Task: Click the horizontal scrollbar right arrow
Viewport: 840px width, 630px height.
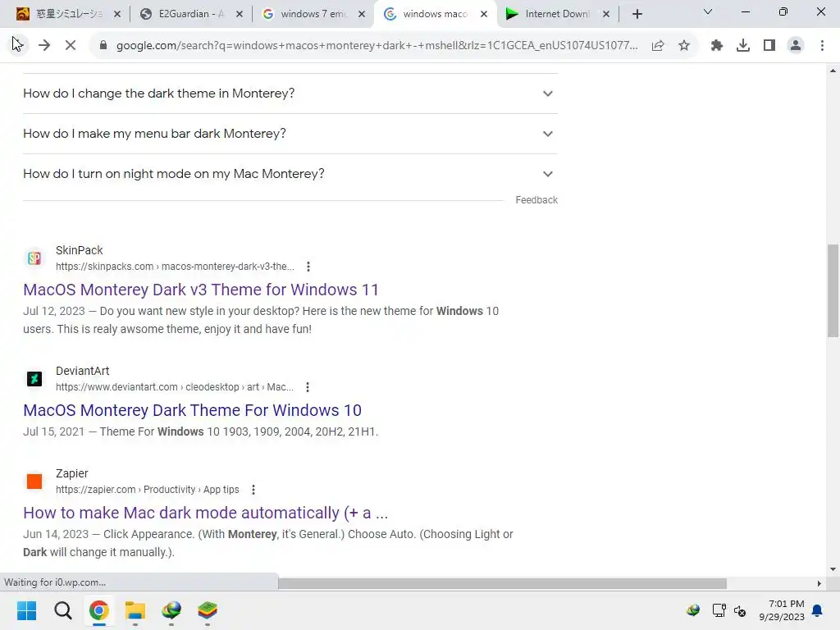Action: (x=819, y=583)
